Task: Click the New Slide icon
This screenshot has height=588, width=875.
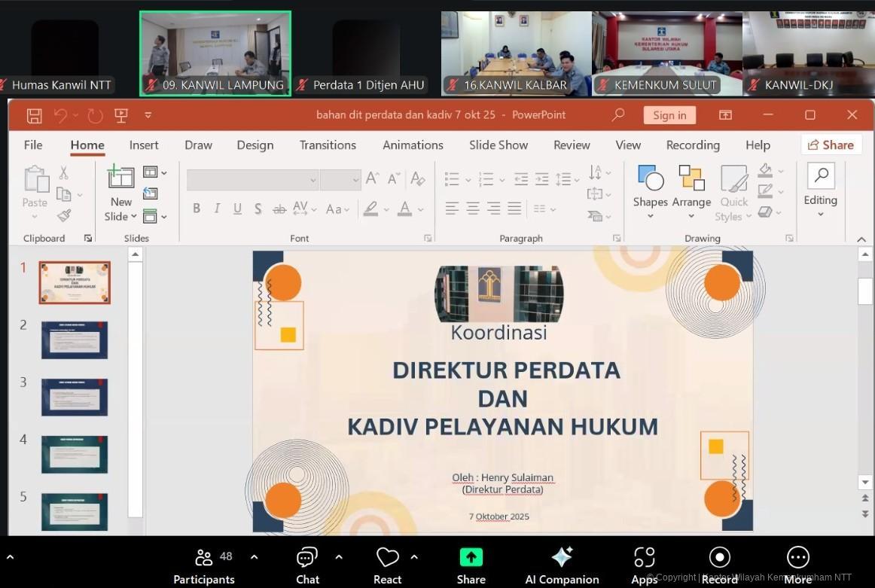Action: [x=120, y=178]
